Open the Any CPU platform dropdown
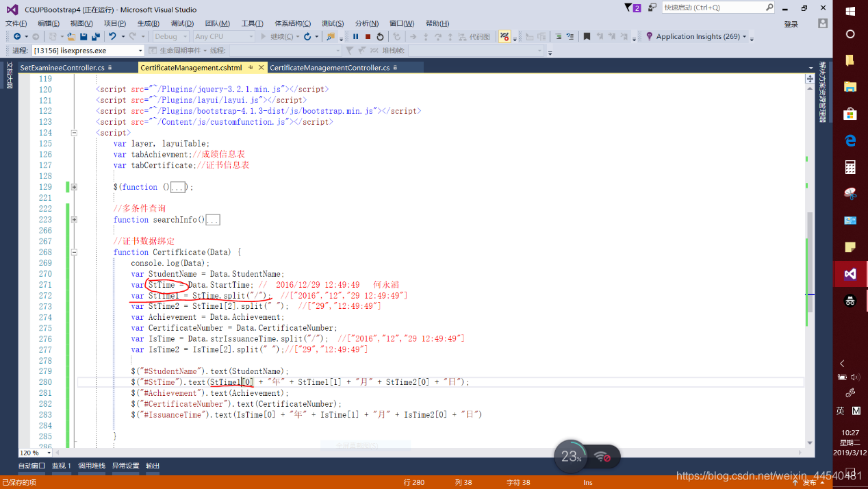This screenshot has height=489, width=868. coord(223,36)
